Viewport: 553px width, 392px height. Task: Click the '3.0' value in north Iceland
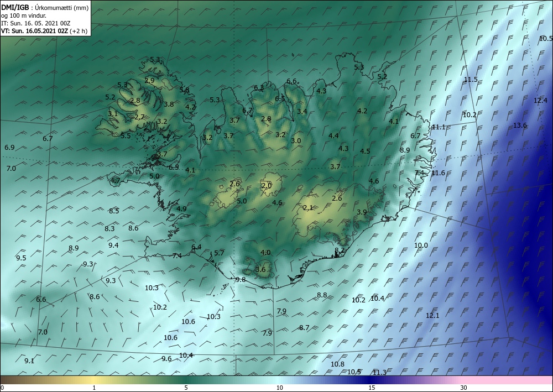click(296, 140)
